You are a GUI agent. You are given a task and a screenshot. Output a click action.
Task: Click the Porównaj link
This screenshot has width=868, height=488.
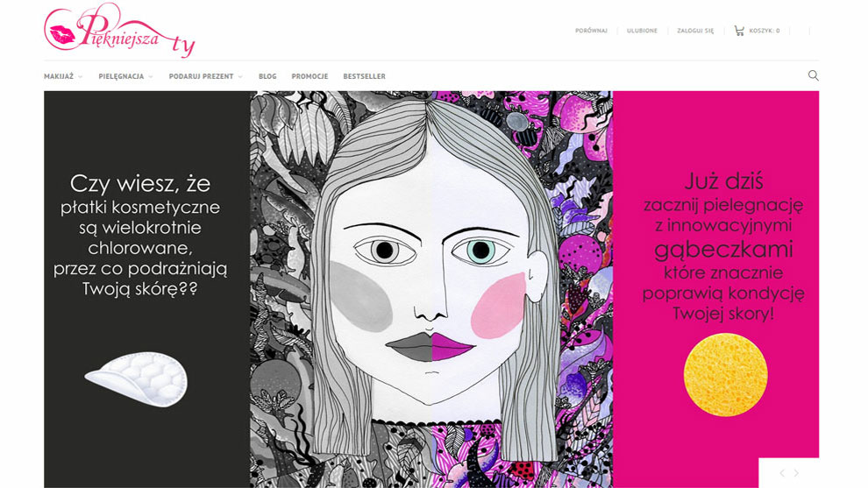click(591, 31)
